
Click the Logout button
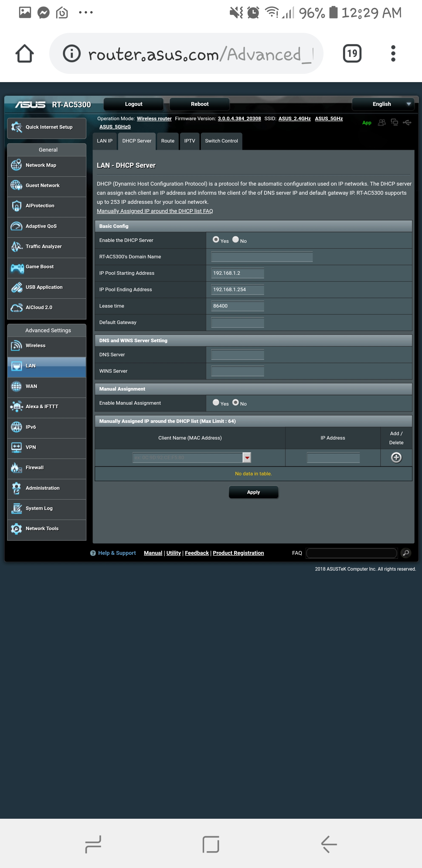(134, 104)
